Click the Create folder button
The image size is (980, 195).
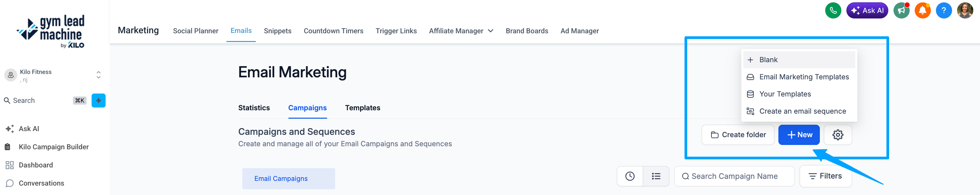tap(738, 134)
